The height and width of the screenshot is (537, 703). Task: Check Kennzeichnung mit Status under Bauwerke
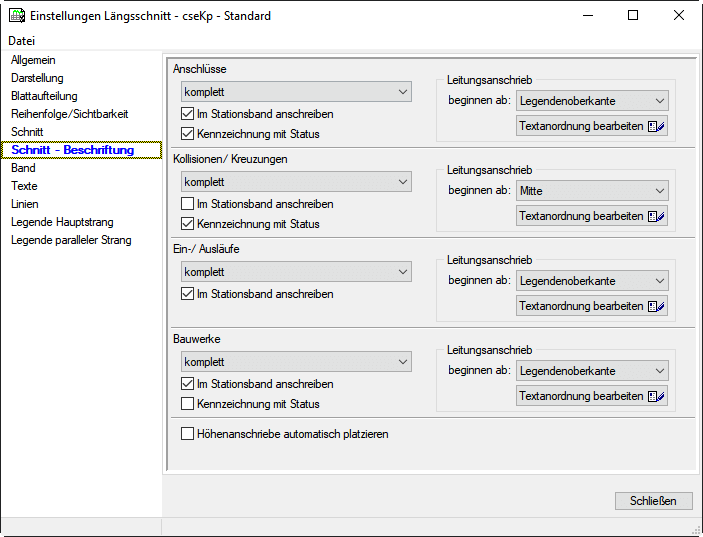(187, 404)
